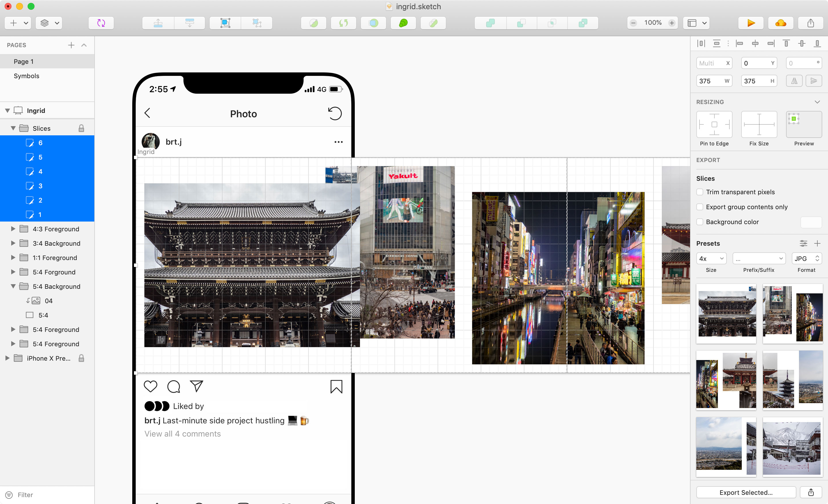
Task: Enable Trim transparent pixels checkbox
Action: coord(700,192)
